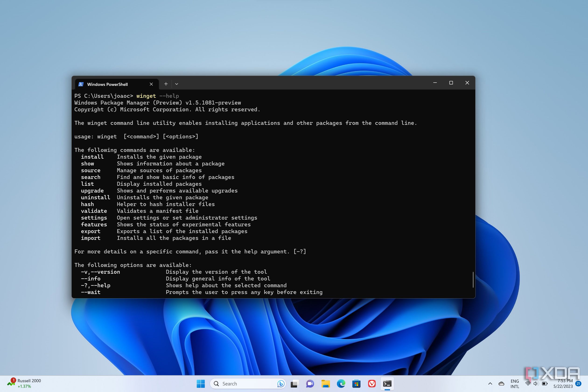Click the terminal vertical scrollbar thumb

473,280
